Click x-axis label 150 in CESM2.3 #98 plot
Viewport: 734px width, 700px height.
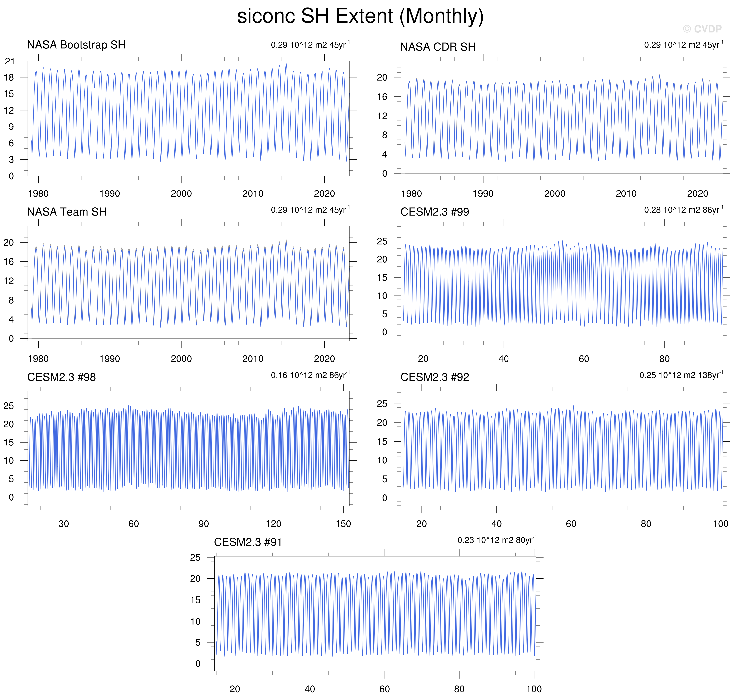(x=343, y=524)
